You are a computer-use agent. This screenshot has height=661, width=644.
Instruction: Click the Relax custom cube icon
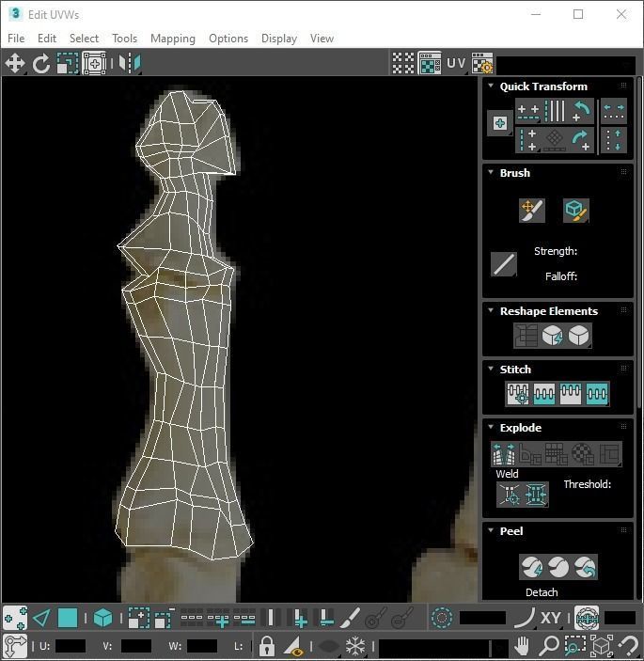click(x=579, y=336)
